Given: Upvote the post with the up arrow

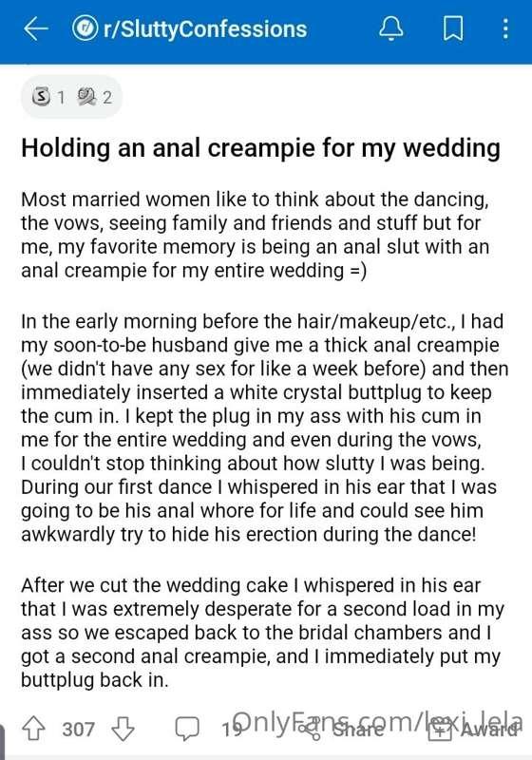Looking at the screenshot, I should [x=33, y=729].
